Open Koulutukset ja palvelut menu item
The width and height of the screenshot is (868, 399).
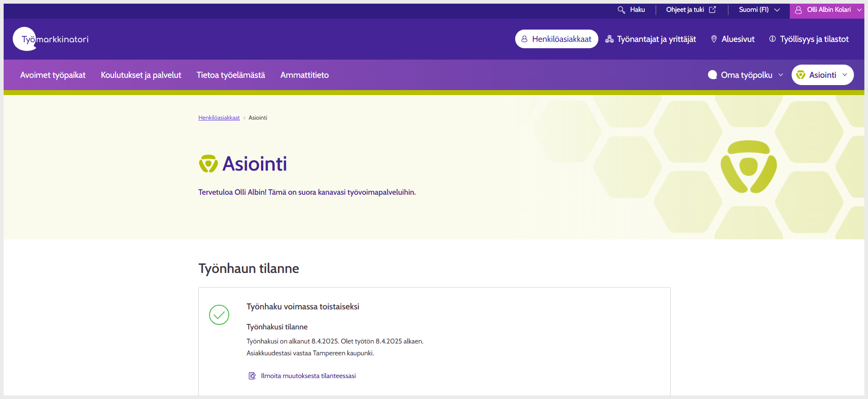[x=141, y=75]
